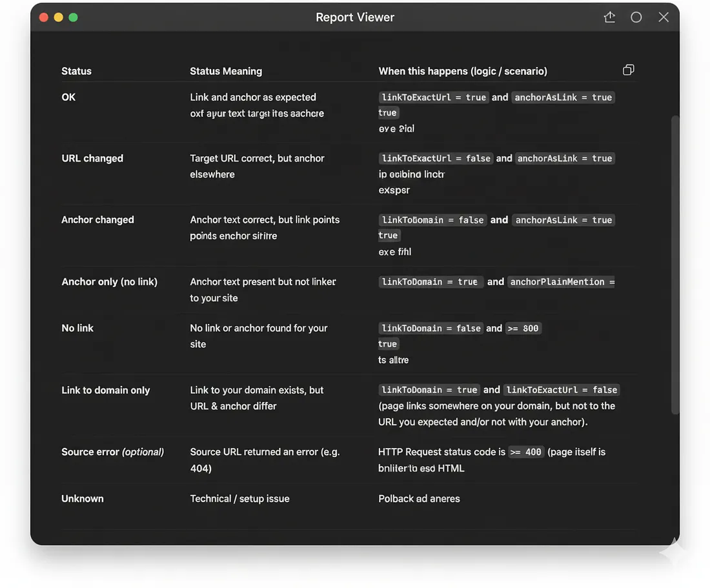Image resolution: width=710 pixels, height=588 pixels.
Task: Select the "Anchor only (no link)" status cell
Action: tap(109, 281)
